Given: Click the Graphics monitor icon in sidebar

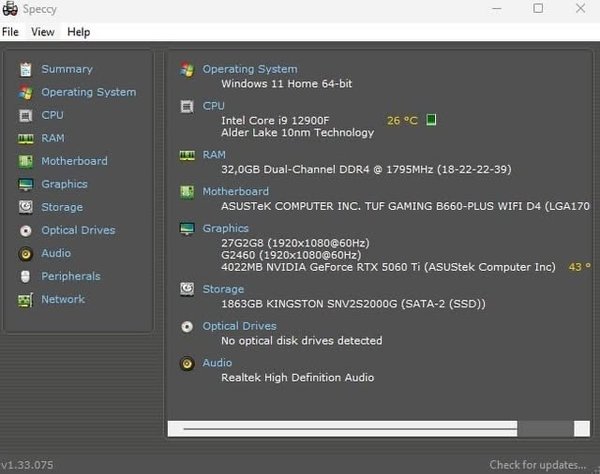Looking at the screenshot, I should click(x=25, y=184).
